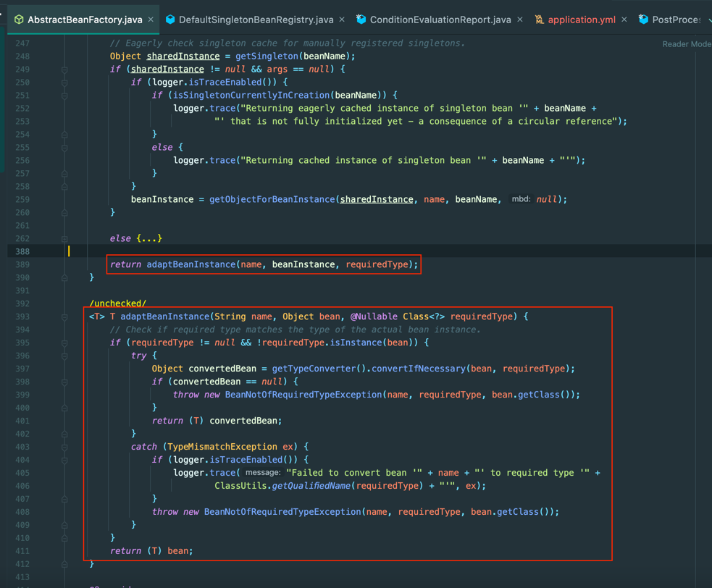Click the /unchecked/ annotation comment
Image resolution: width=712 pixels, height=588 pixels.
click(x=118, y=303)
